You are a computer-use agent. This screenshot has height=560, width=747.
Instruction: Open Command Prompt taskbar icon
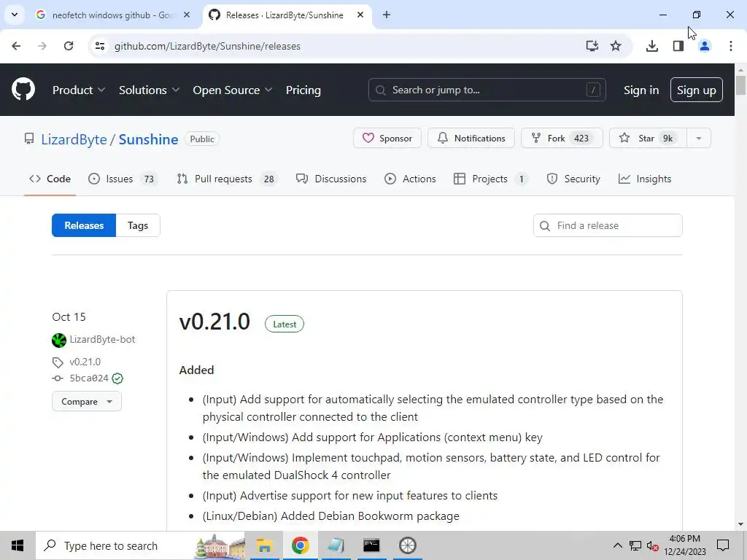point(371,545)
